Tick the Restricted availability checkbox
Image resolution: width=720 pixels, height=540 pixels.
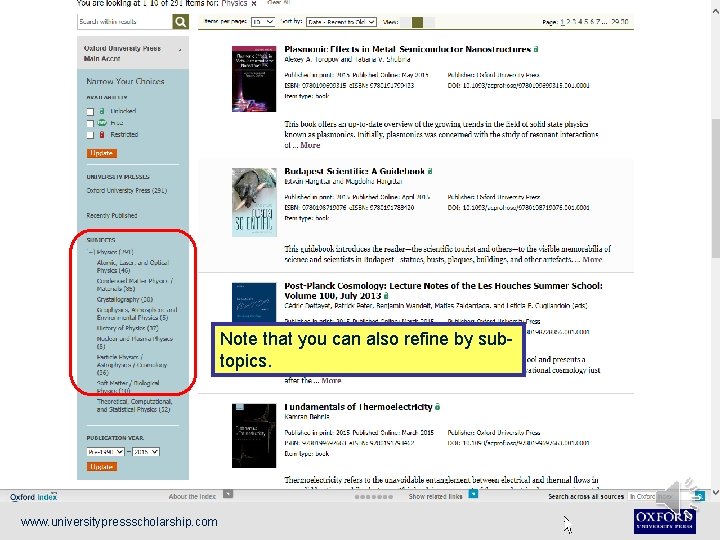[x=90, y=135]
